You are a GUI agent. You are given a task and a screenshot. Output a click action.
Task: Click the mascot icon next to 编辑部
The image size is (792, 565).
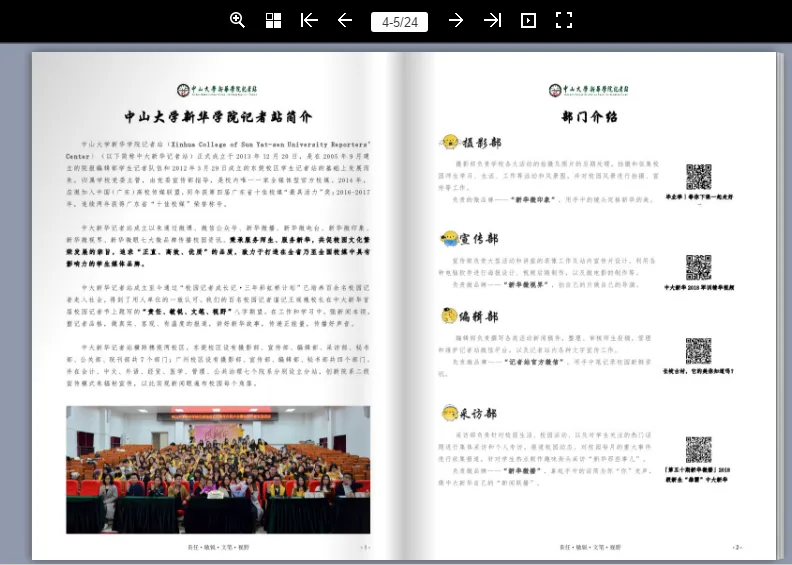point(449,316)
